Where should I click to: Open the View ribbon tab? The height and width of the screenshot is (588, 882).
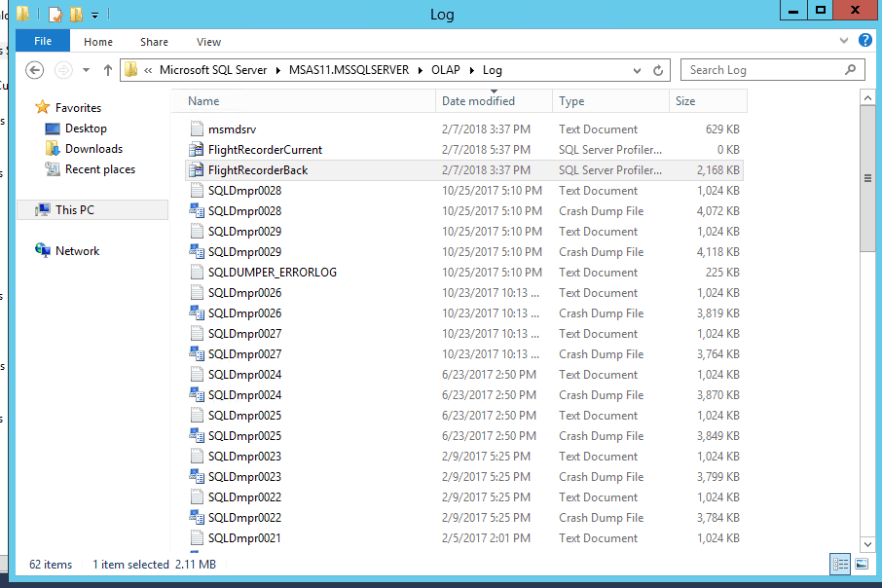tap(208, 42)
